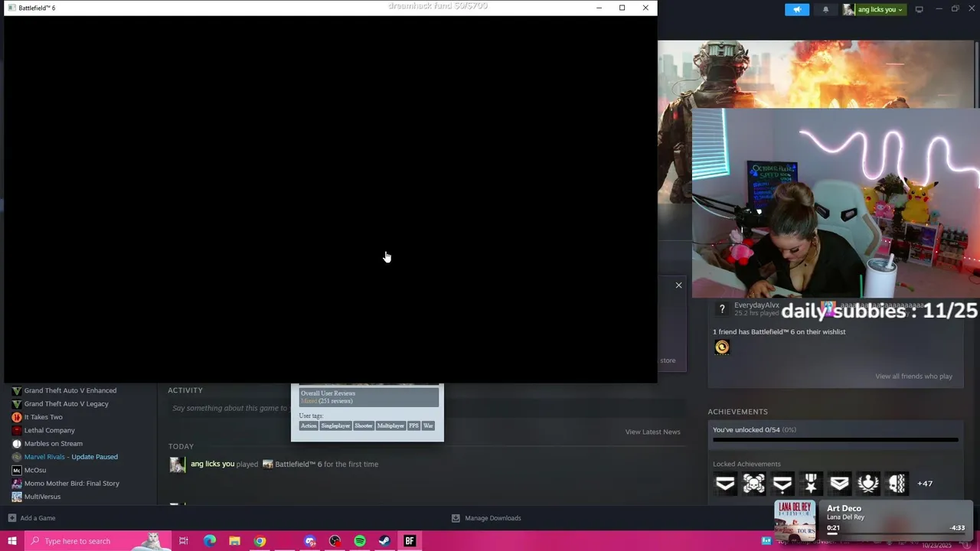Click the It Takes Two game icon
Viewport: 980px width, 551px height.
click(17, 417)
